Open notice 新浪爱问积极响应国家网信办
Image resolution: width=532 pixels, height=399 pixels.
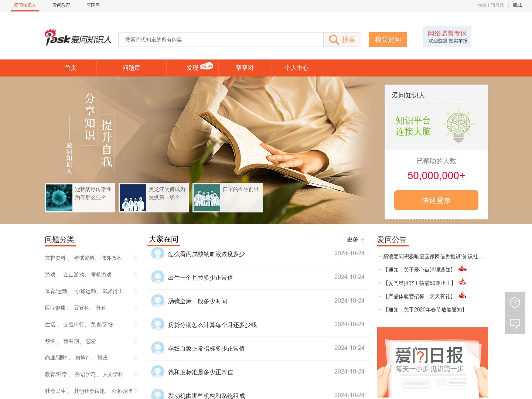click(433, 256)
